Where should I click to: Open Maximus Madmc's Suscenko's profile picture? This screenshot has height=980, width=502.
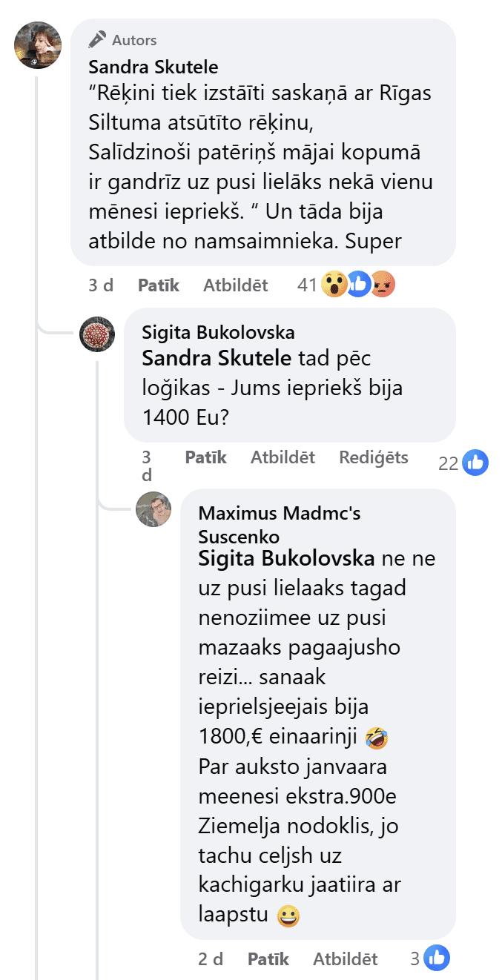coord(154,509)
